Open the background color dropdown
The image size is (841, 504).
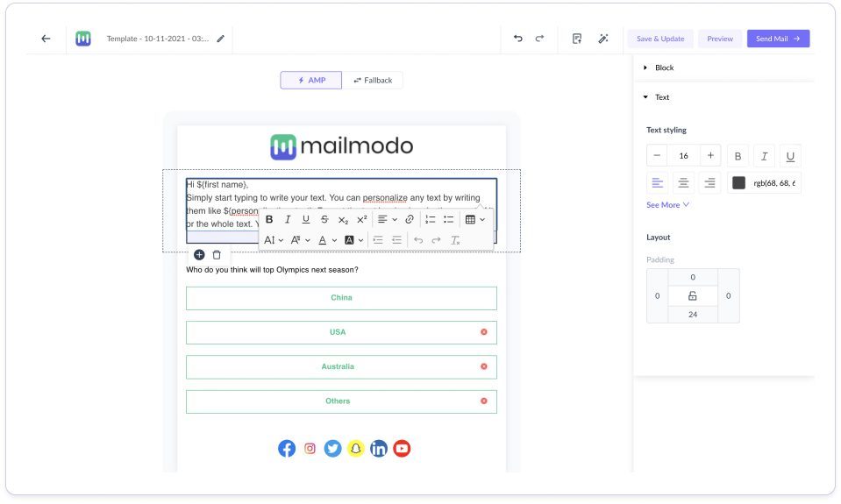click(354, 240)
